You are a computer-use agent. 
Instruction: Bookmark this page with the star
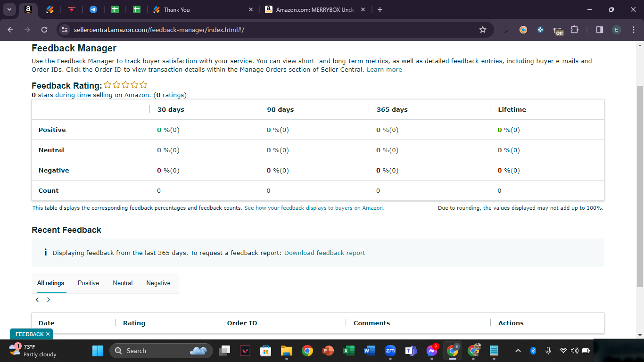483,30
